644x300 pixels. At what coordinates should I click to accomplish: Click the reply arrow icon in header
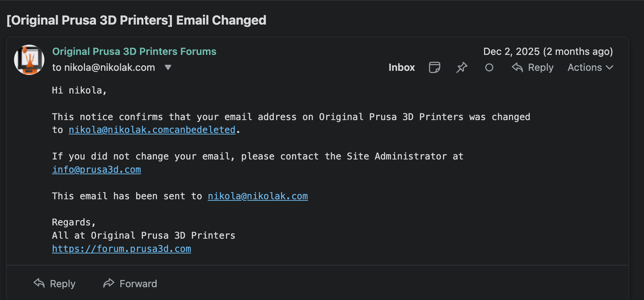click(517, 68)
